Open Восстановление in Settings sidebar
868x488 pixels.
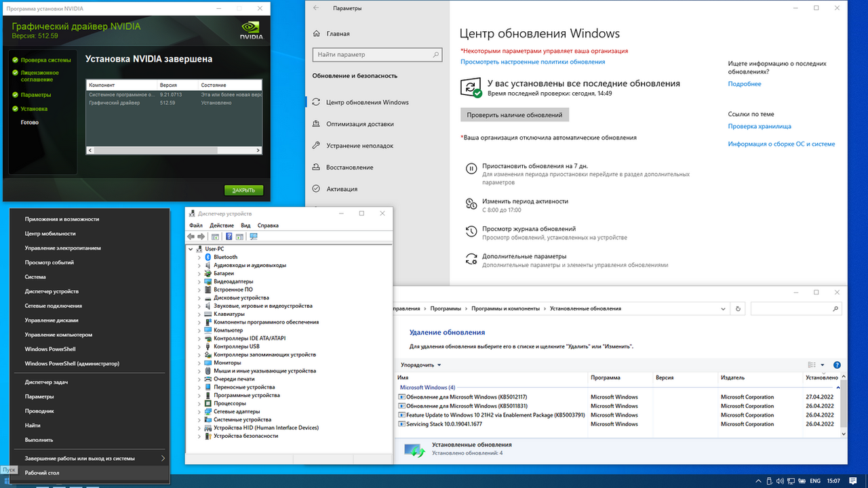pos(343,167)
